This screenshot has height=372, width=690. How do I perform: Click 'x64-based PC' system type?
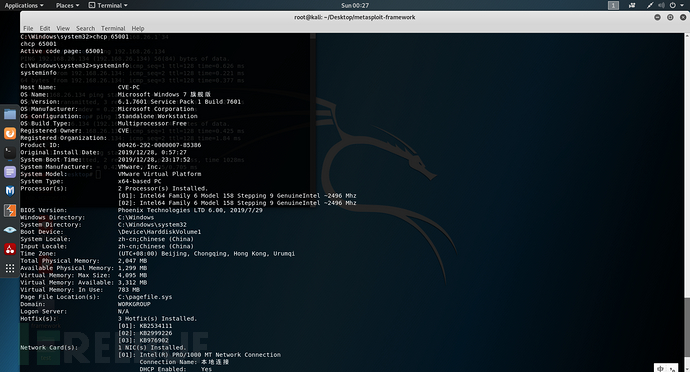pos(139,181)
